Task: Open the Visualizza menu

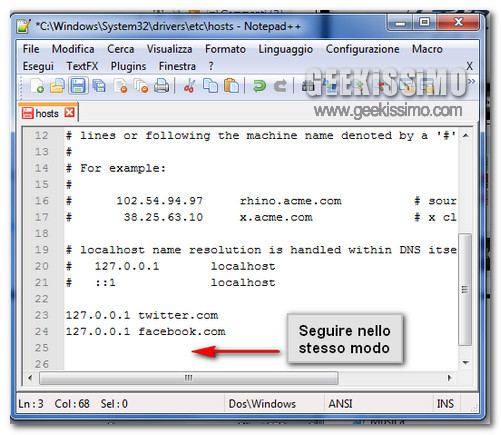Action: tap(169, 49)
